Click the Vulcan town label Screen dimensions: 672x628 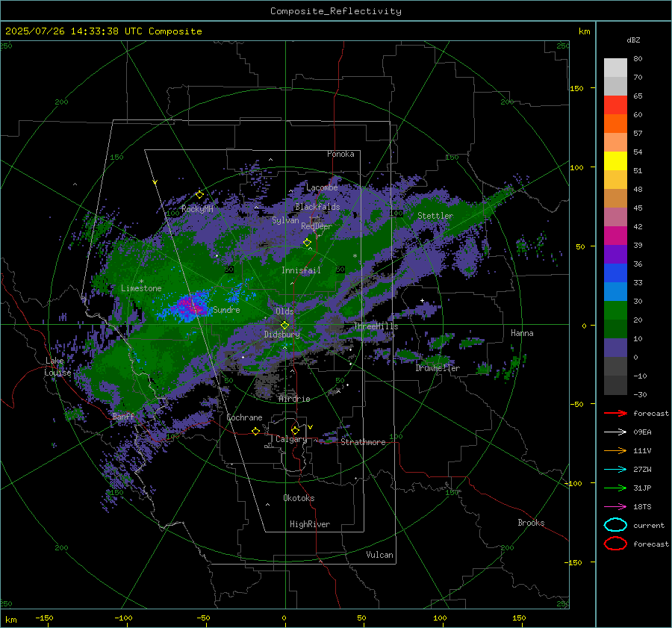(x=380, y=555)
